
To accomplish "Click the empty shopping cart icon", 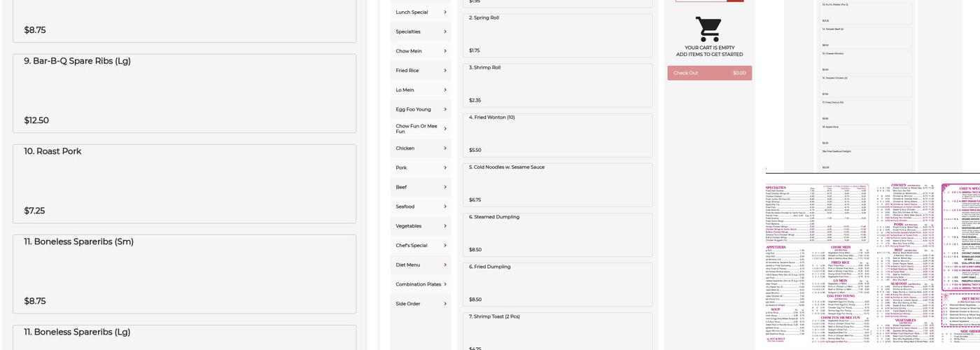I will coord(708,29).
